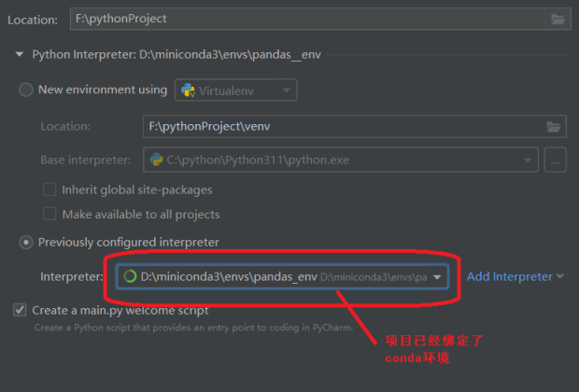Image resolution: width=579 pixels, height=392 pixels.
Task: Click the chevron next to Add Interpreter
Action: 560,276
